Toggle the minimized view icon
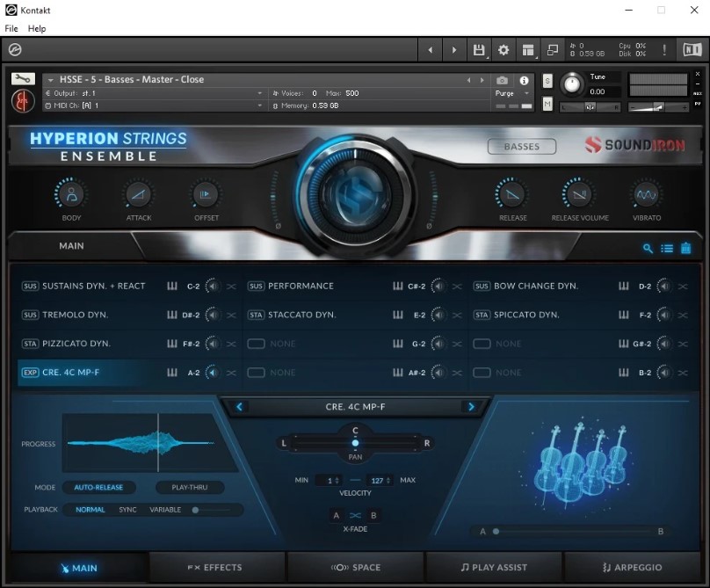 tap(553, 50)
